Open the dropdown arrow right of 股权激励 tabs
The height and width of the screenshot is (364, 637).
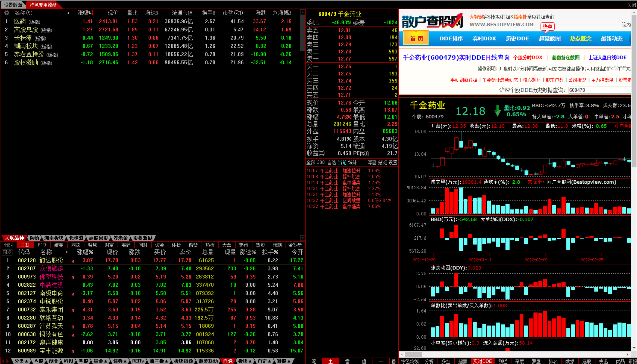(302, 238)
